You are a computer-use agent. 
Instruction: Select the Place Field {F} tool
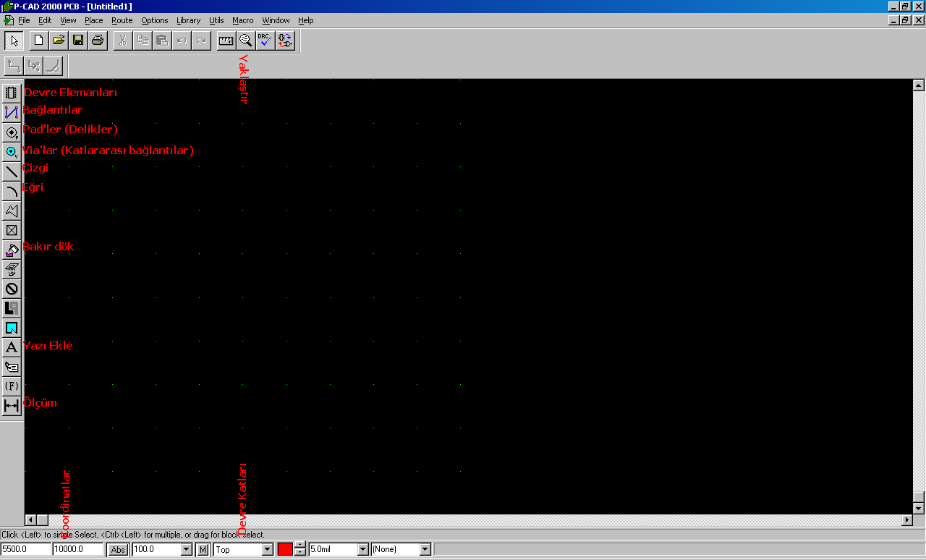tap(12, 386)
